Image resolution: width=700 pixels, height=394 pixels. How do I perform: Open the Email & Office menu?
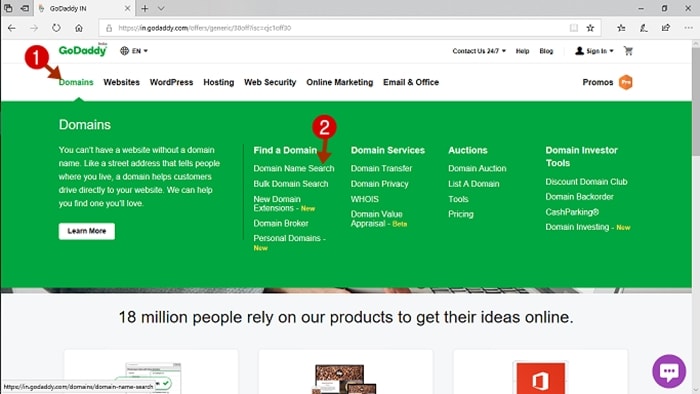[411, 82]
